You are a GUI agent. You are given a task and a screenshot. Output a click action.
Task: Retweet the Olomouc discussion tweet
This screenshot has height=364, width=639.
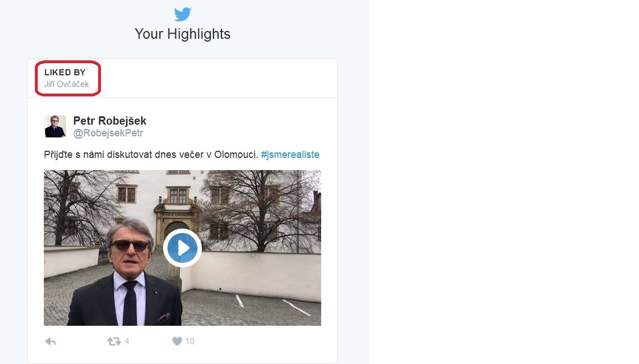(x=114, y=341)
